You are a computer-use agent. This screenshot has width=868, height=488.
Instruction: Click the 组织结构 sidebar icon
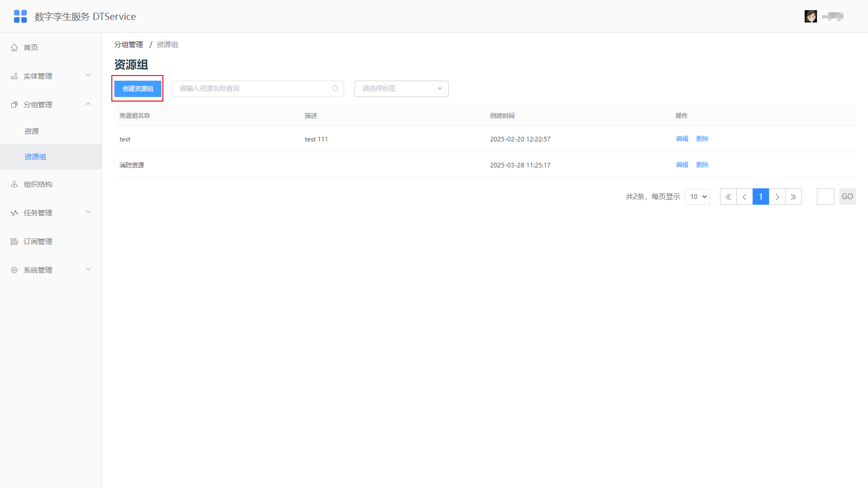[14, 184]
